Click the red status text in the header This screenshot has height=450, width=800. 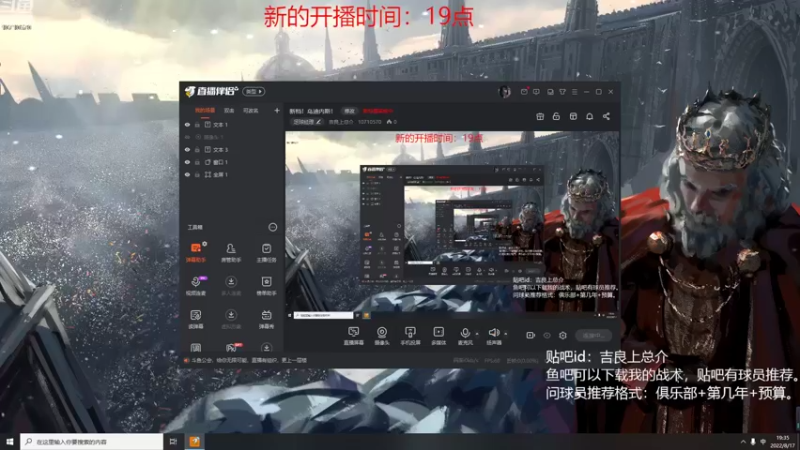[378, 111]
